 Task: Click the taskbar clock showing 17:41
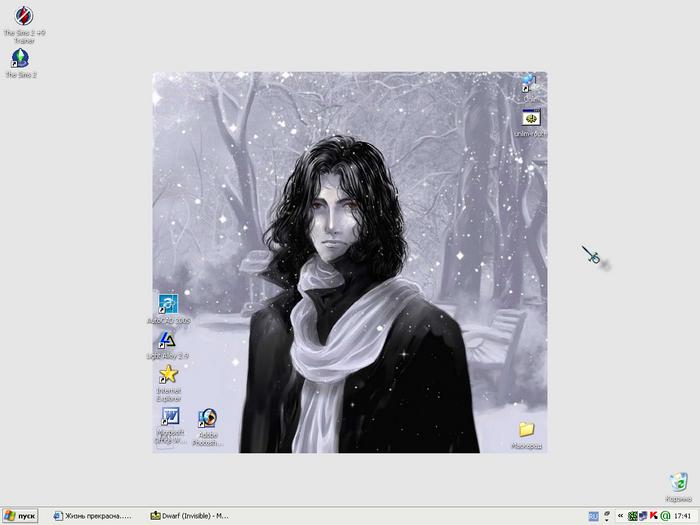point(683,516)
